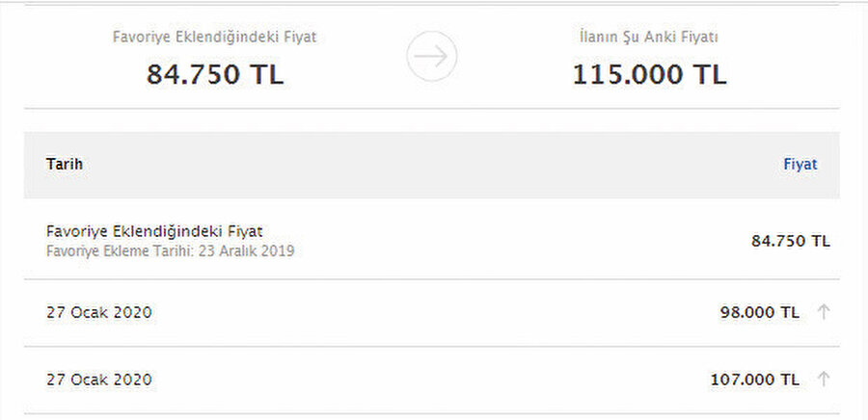Click the İlanın Şu Anki Fiyatı label
Viewport: 868px width, 420px height.
coord(649,37)
